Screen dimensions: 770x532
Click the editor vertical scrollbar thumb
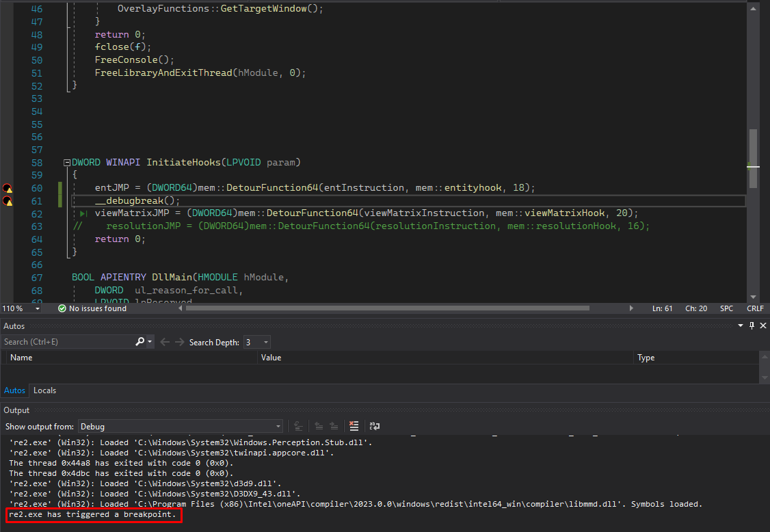(753, 158)
